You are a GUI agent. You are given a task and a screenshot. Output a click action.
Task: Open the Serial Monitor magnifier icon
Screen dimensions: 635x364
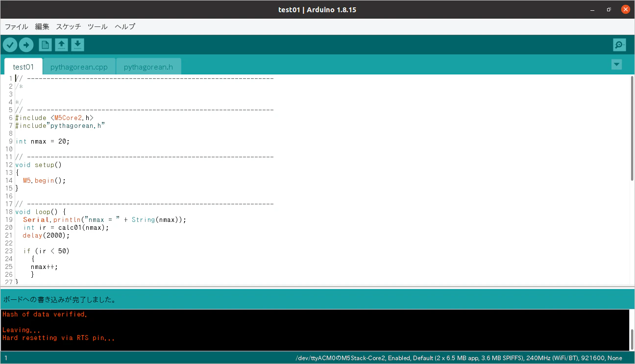[619, 45]
